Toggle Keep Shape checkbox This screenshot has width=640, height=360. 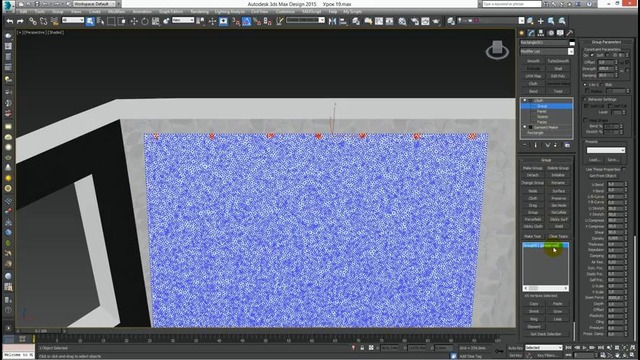pyautogui.click(x=586, y=120)
